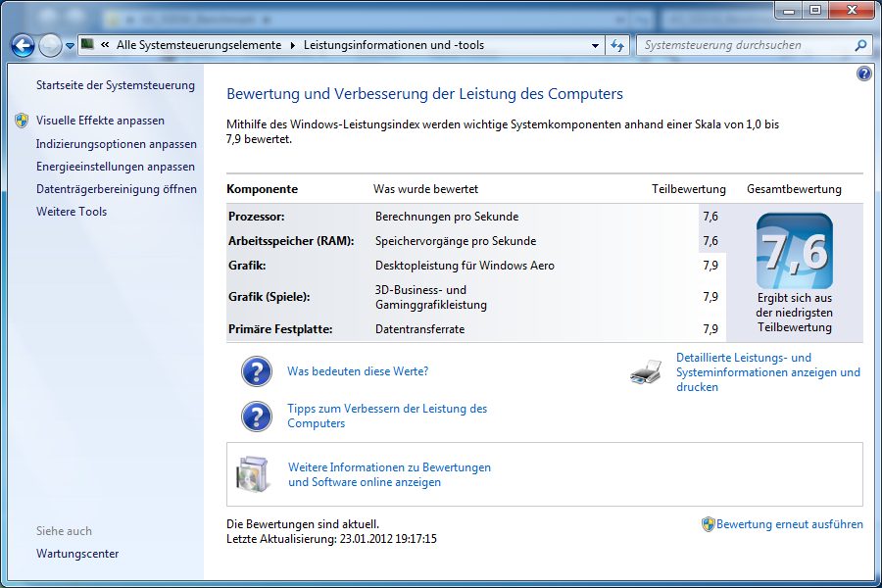
Task: Click the shield icon beside Visuelle Effekte
Action: [22, 121]
